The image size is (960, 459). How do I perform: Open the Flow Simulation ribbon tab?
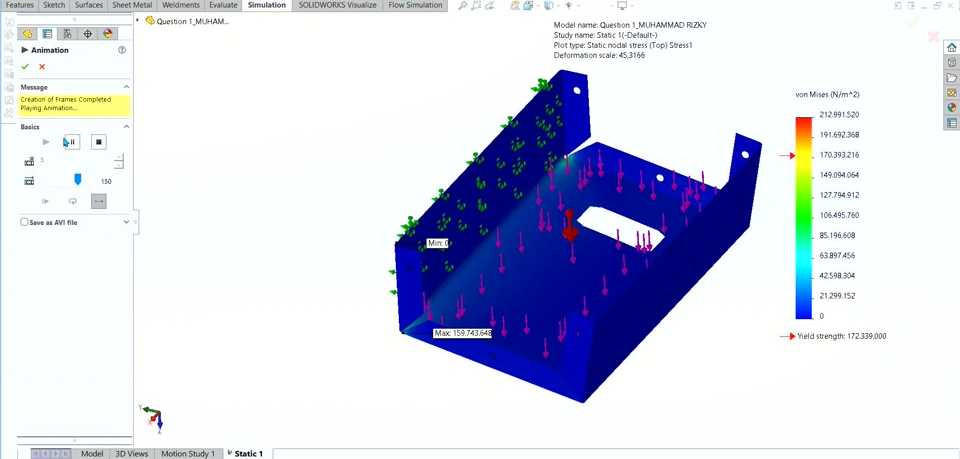pyautogui.click(x=415, y=5)
